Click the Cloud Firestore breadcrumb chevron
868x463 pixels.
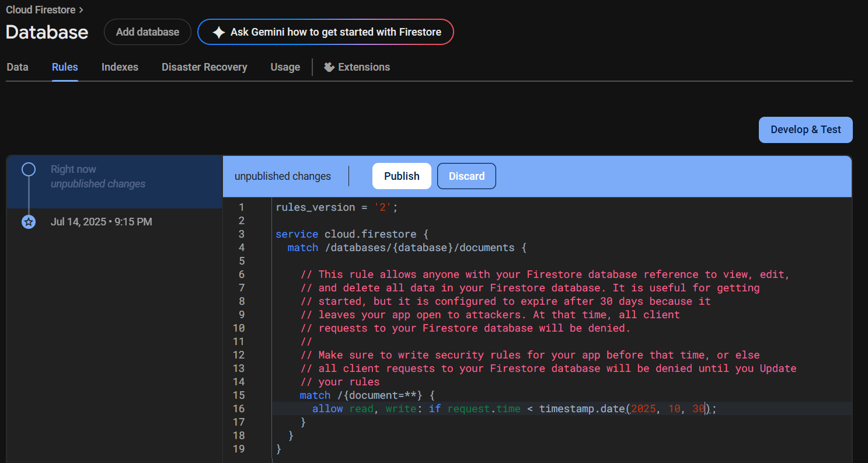81,10
